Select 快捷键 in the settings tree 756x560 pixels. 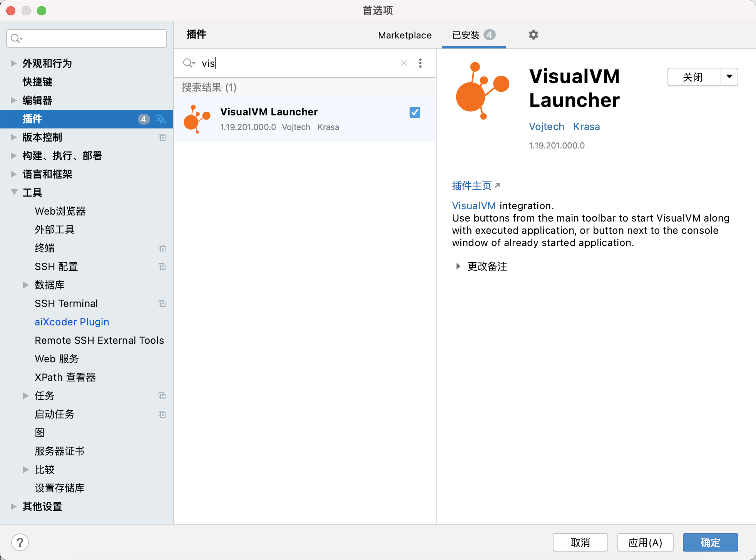point(37,82)
